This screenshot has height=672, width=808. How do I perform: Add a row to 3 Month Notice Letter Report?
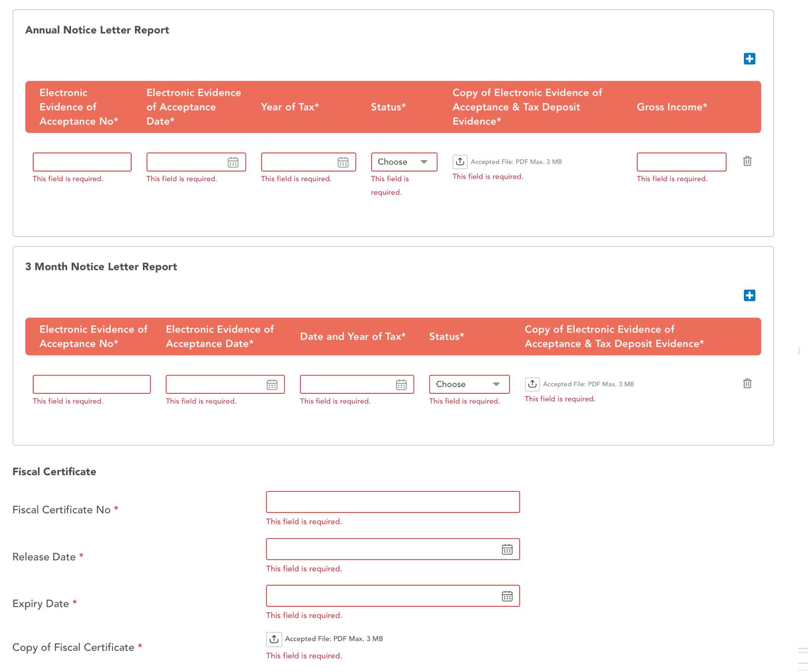pos(749,295)
